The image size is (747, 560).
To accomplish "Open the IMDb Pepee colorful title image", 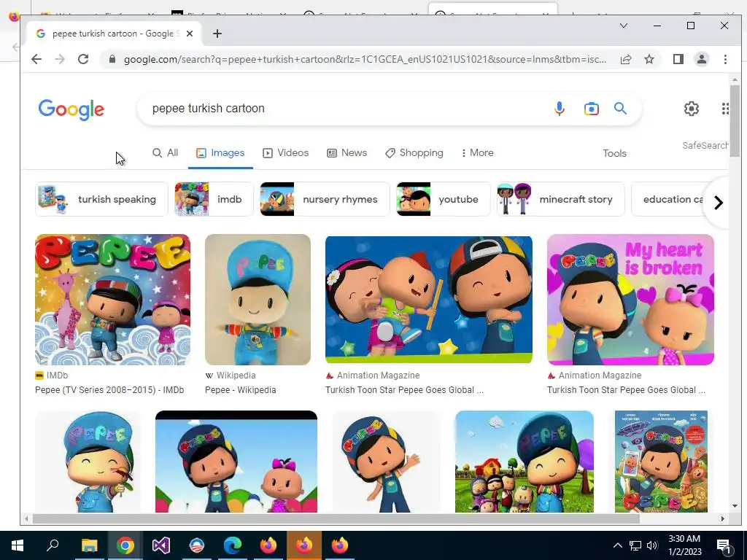I will (112, 300).
